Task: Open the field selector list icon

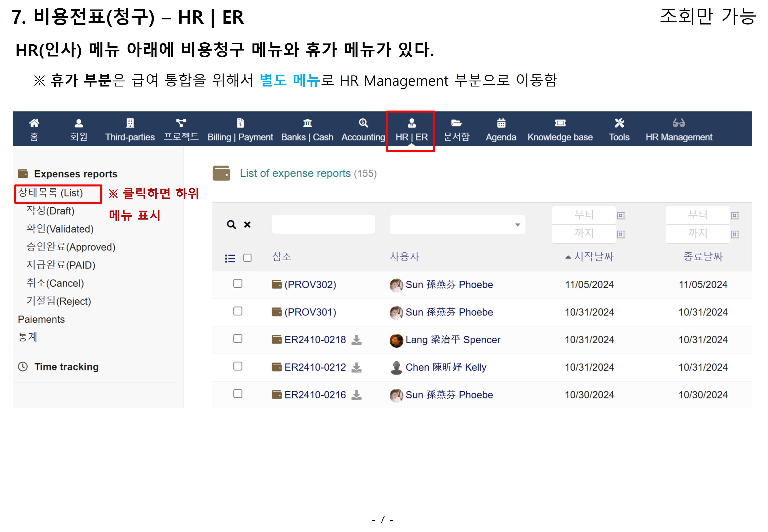Action: click(x=230, y=258)
